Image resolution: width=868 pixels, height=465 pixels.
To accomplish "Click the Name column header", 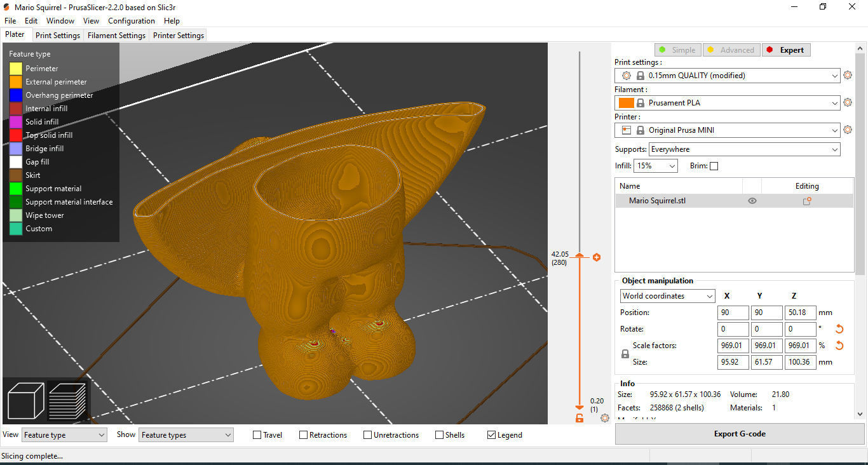I will pos(679,186).
